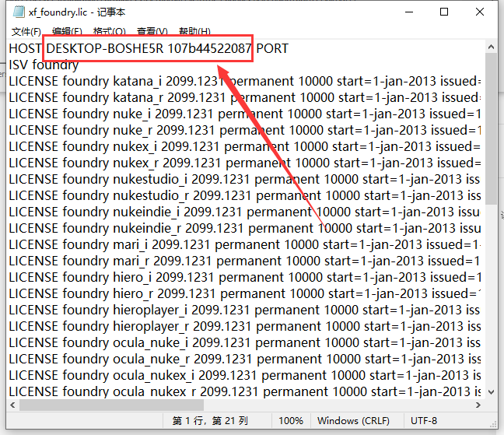This screenshot has height=435, width=504.
Task: Click the katana_r license line
Action: pos(244,98)
